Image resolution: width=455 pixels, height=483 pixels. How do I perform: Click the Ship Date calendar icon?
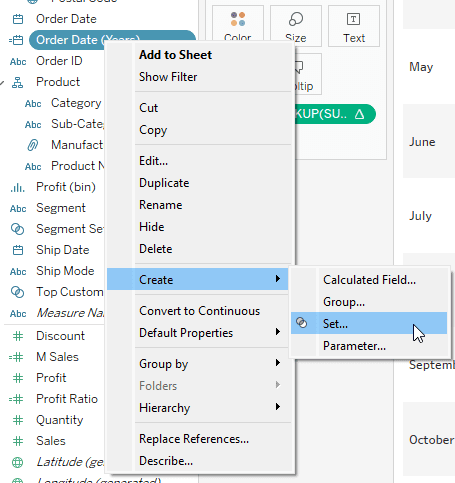(18, 250)
